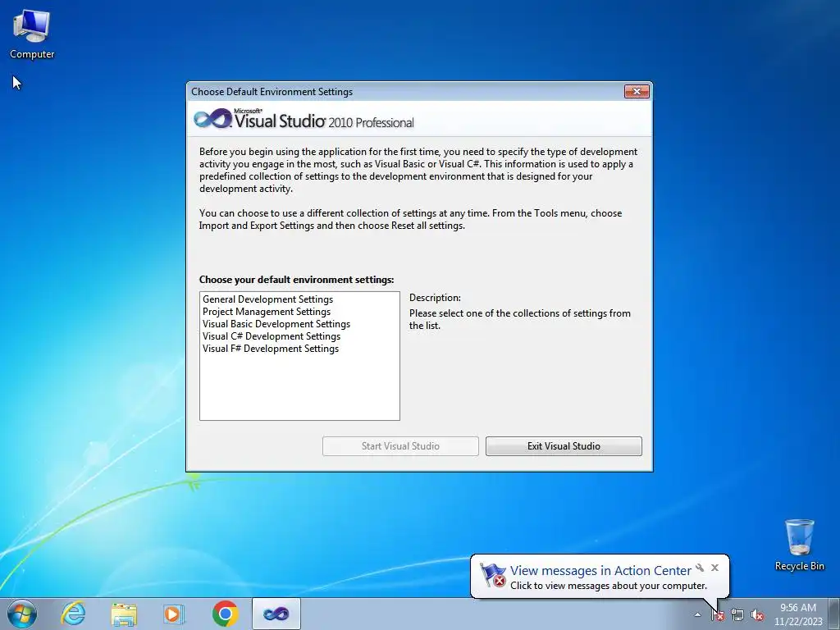
Task: Open the Recycle Bin desktop icon
Action: pyautogui.click(x=799, y=545)
